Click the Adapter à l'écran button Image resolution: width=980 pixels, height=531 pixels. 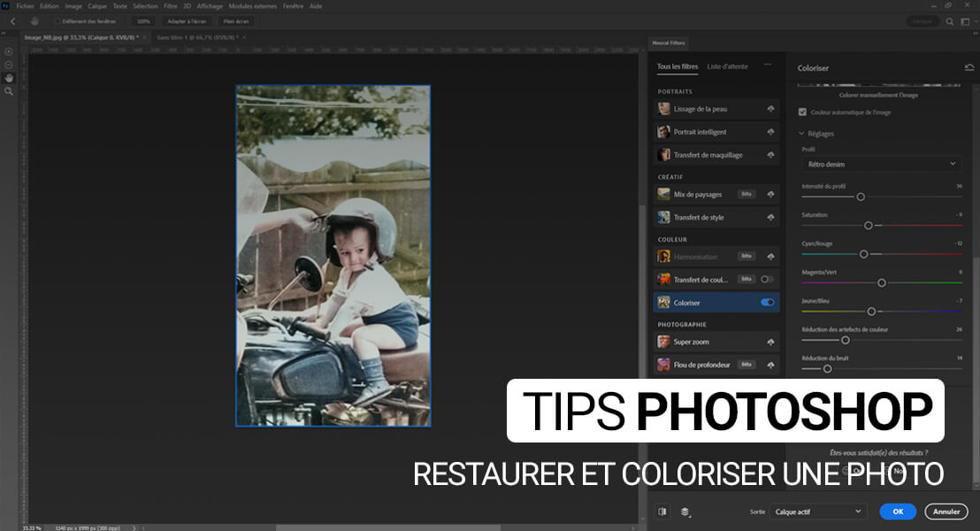pos(187,21)
